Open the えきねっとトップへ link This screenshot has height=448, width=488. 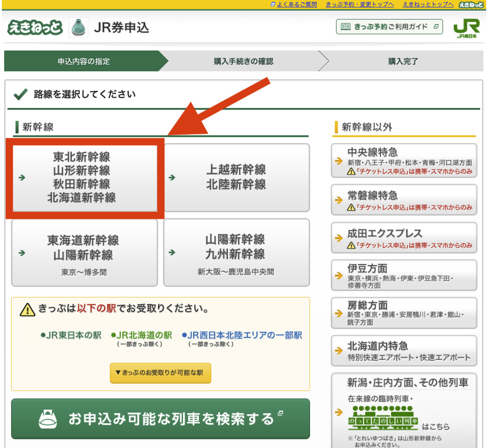(x=428, y=4)
